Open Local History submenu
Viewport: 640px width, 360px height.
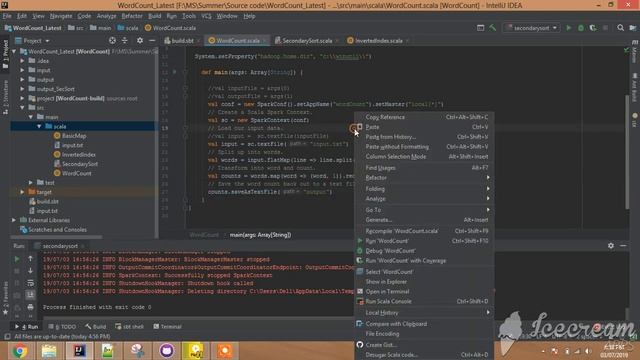(424, 313)
